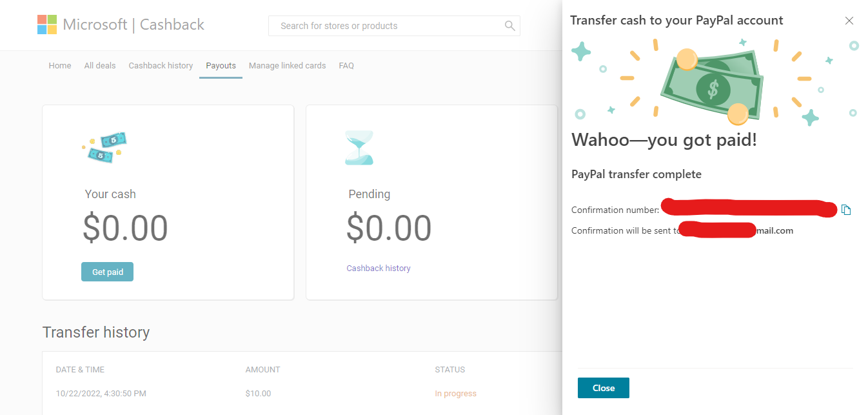This screenshot has height=415, width=868.
Task: Open the Cashback history tab
Action: click(x=161, y=66)
